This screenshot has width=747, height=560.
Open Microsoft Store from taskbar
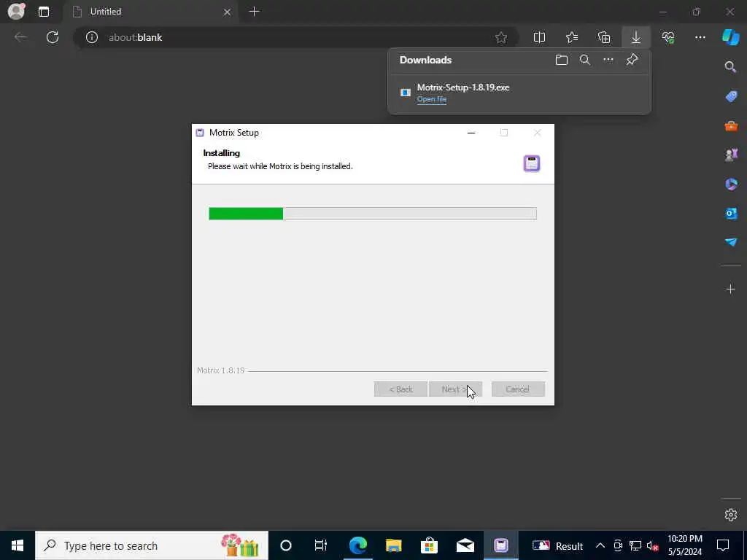(x=429, y=545)
